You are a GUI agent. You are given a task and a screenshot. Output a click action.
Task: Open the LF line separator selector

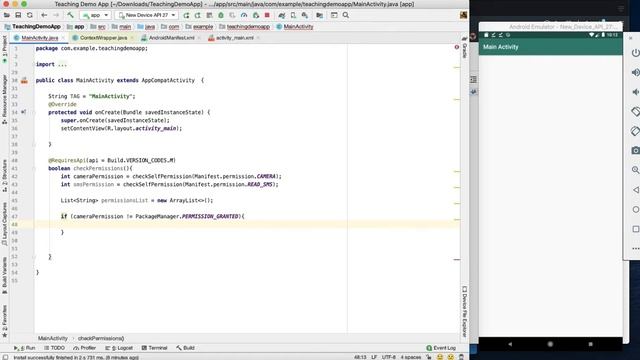point(374,357)
